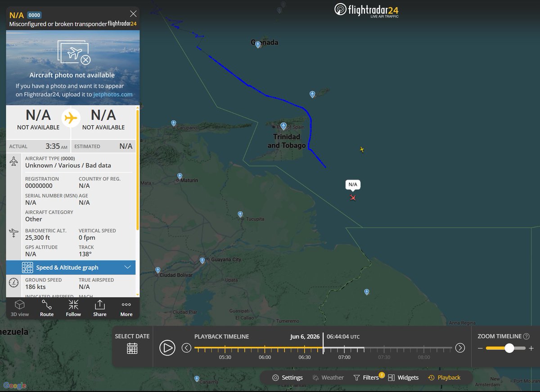Click the Tobago airport marker
This screenshot has height=392, width=540.
click(x=312, y=94)
